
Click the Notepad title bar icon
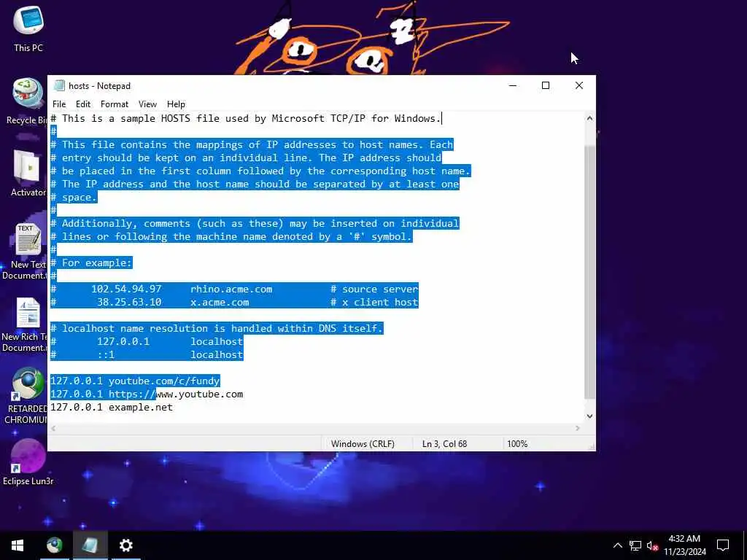point(59,86)
